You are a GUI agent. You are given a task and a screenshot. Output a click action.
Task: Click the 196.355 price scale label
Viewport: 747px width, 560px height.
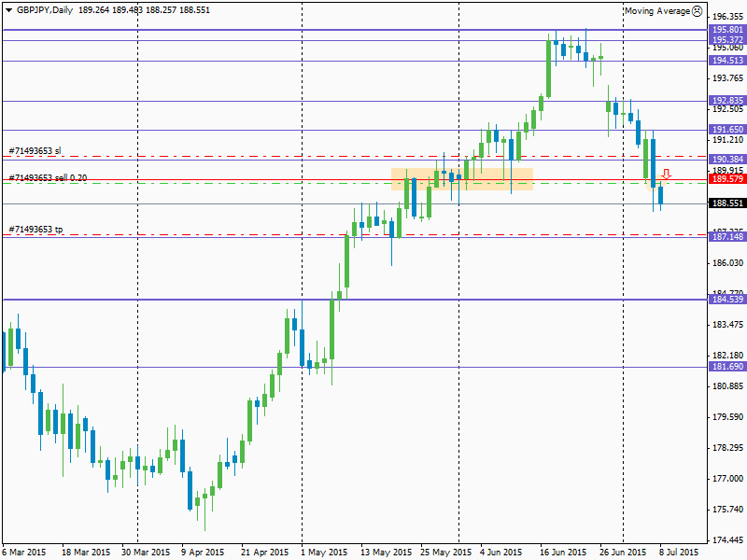pos(727,17)
